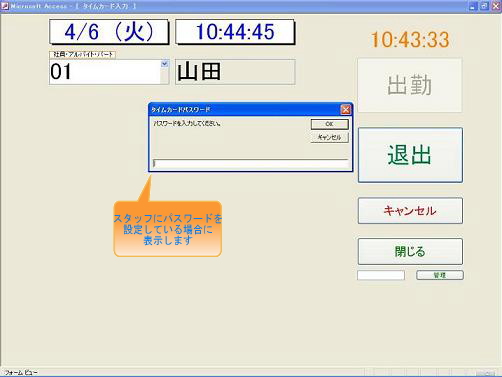Minimize the Access window

tap(473, 6)
